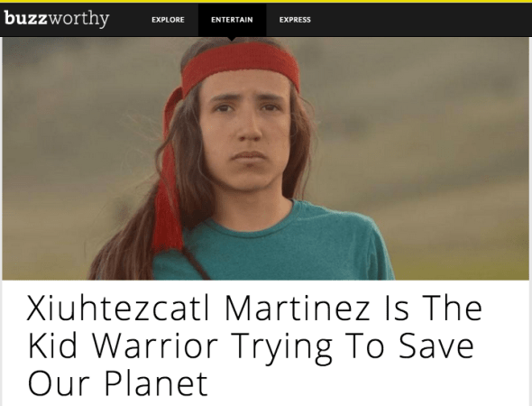Image resolution: width=532 pixels, height=406 pixels.
Task: Click empty dark navigation bar right of Express
Action: click(421, 20)
